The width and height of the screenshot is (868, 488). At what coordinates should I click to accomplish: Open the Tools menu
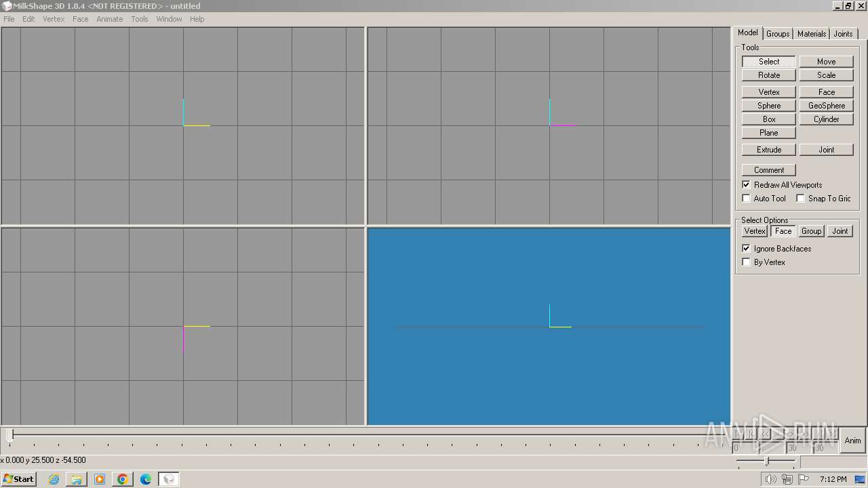coord(139,19)
